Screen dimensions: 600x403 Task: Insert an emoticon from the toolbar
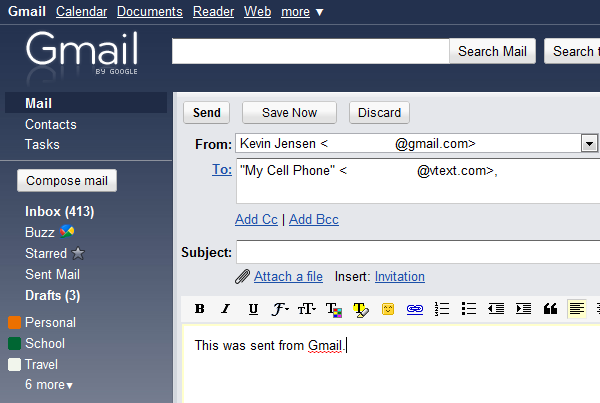388,309
